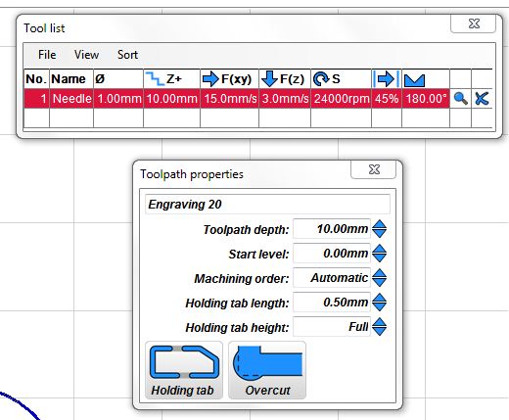This screenshot has width=509, height=420.
Task: Click the Toolpath depth value field
Action: coord(332,229)
